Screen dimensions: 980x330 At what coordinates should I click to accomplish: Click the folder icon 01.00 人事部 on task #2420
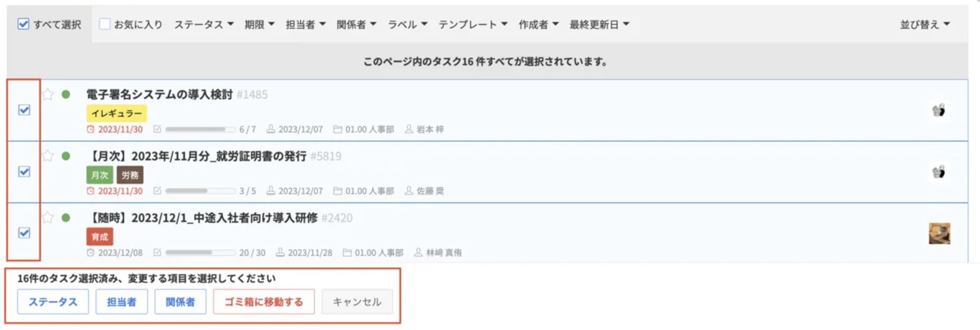point(347,252)
